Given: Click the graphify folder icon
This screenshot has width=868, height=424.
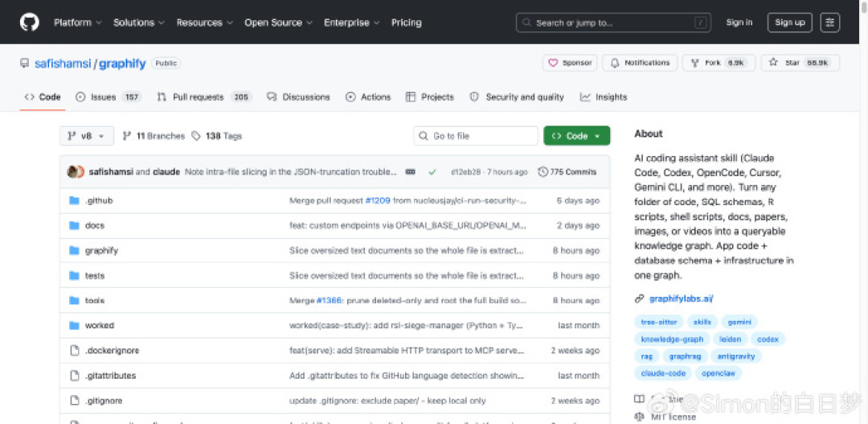Looking at the screenshot, I should click(x=74, y=250).
